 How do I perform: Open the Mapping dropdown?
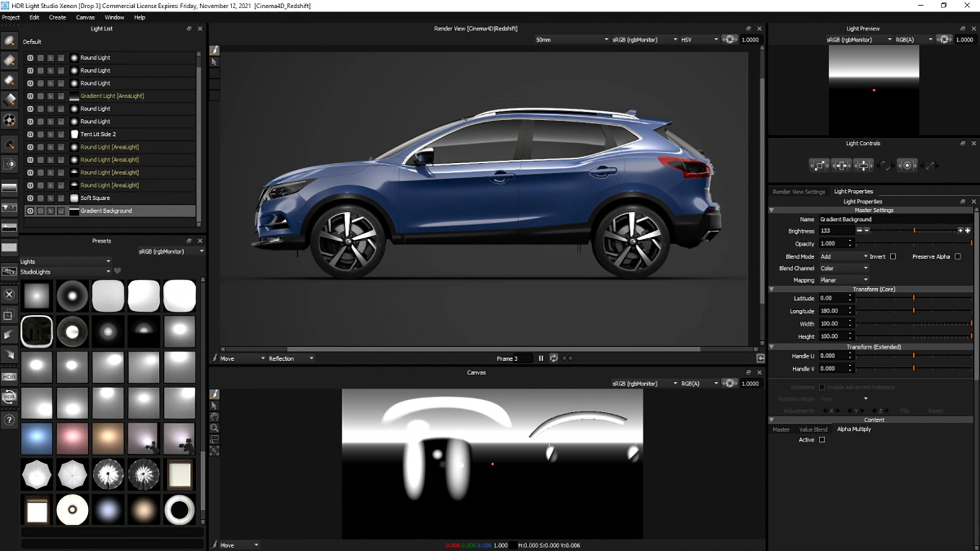coord(843,280)
